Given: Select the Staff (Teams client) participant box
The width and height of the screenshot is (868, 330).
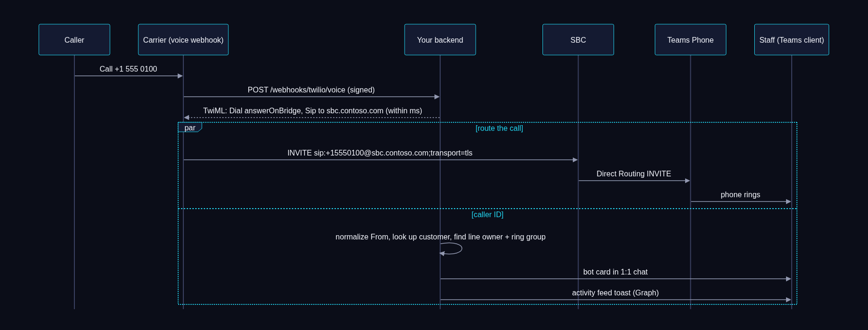Looking at the screenshot, I should pos(792,40).
